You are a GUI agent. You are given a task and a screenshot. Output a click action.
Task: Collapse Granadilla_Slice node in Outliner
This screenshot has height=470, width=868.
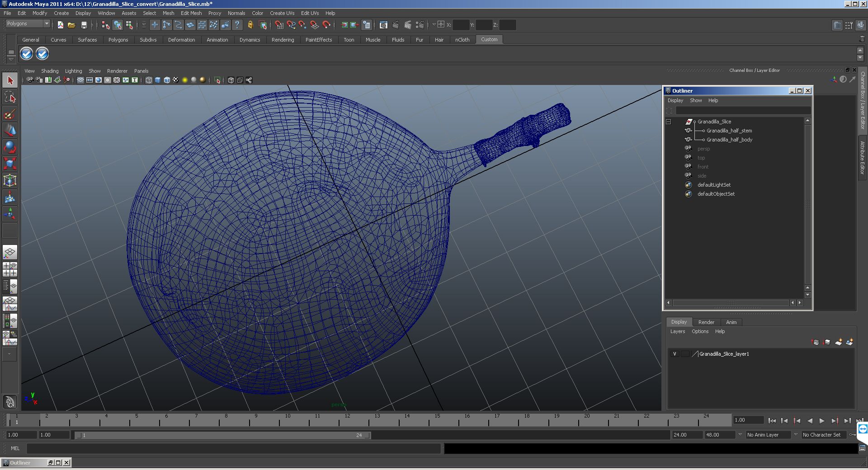click(x=668, y=122)
